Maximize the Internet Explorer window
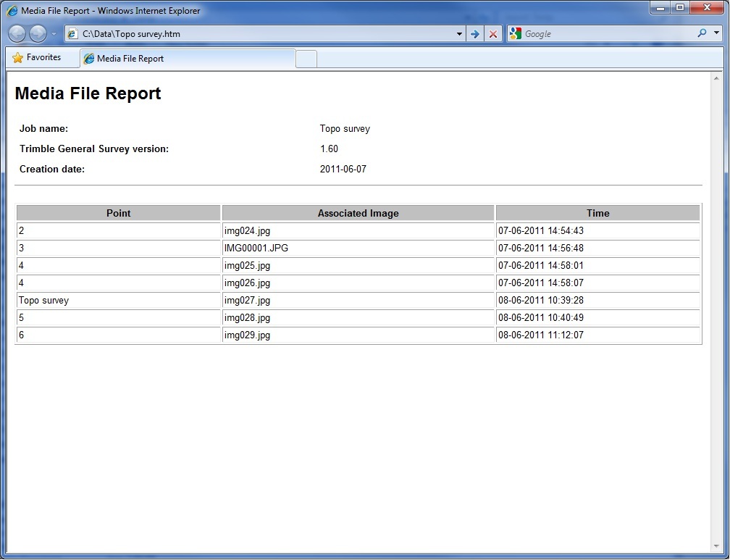730x560 pixels. click(x=679, y=8)
